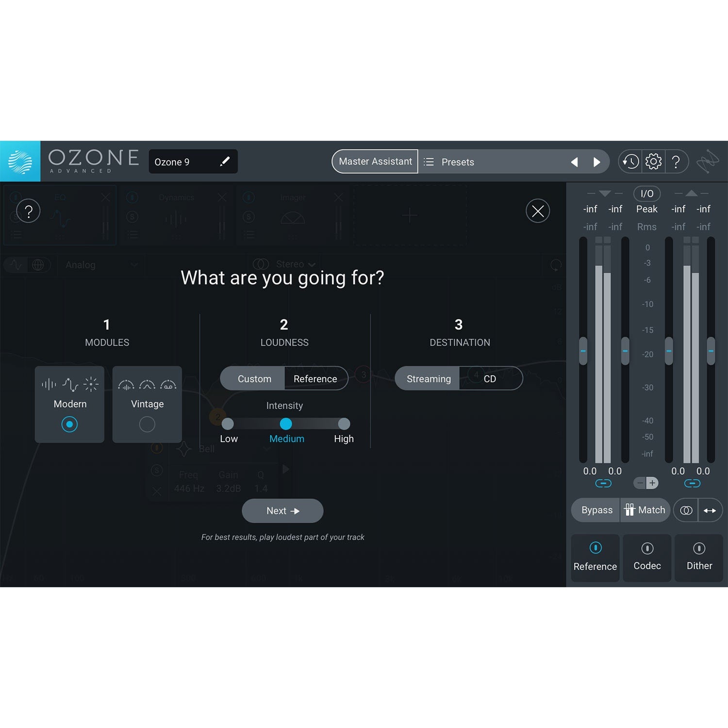Viewport: 728px width, 728px height.
Task: Select CD destination
Action: tap(490, 379)
